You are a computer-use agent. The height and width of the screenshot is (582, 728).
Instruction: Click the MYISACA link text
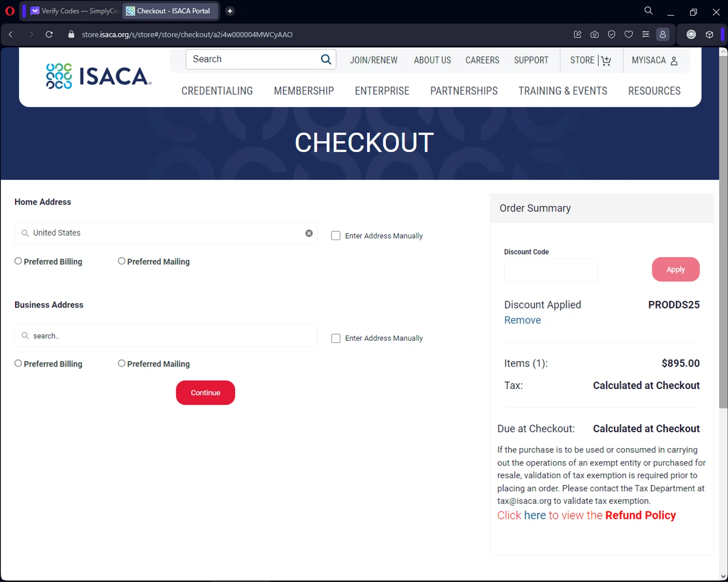tap(649, 60)
